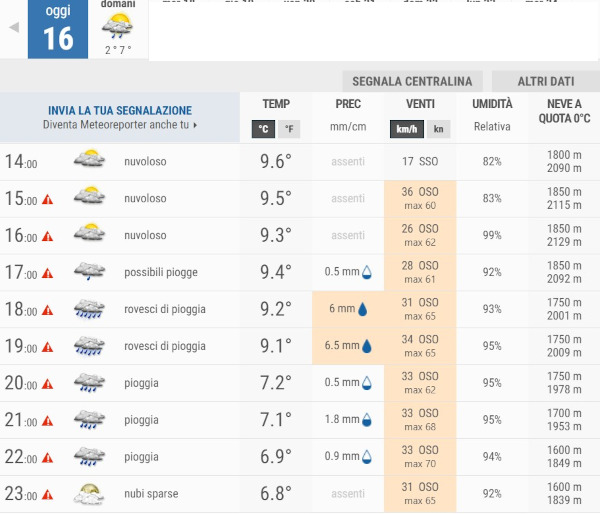The width and height of the screenshot is (600, 514).
Task: Click the night scattered clouds icon at 23:00
Action: [x=89, y=494]
